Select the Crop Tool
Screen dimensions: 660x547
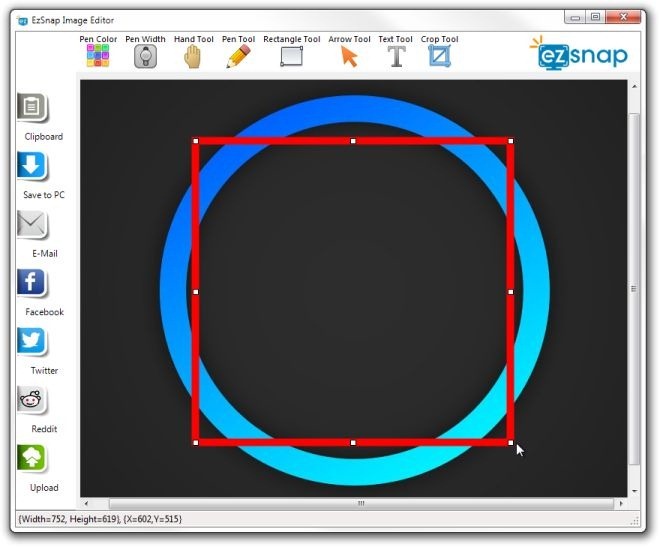coord(439,56)
